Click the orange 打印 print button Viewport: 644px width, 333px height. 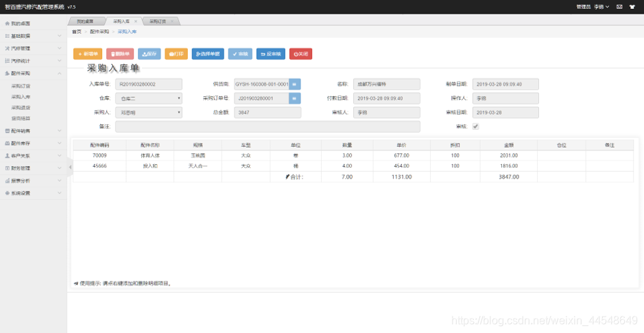click(176, 54)
